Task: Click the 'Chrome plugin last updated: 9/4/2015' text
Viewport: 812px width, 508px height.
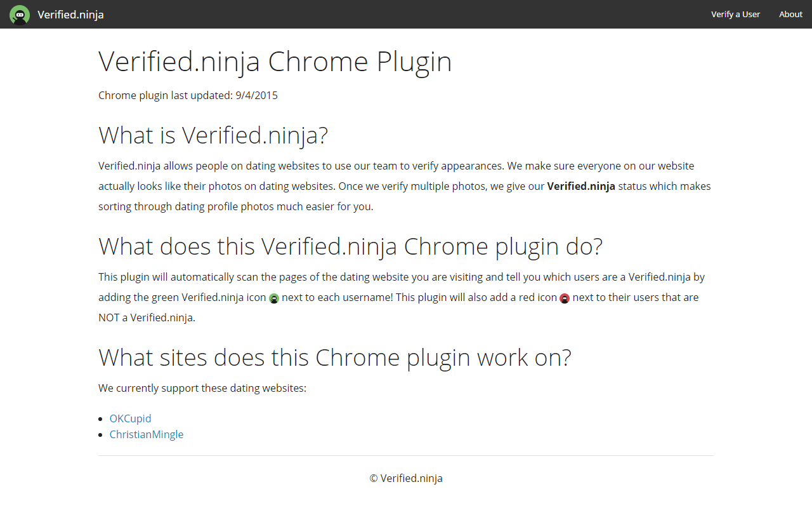Action: click(x=188, y=95)
